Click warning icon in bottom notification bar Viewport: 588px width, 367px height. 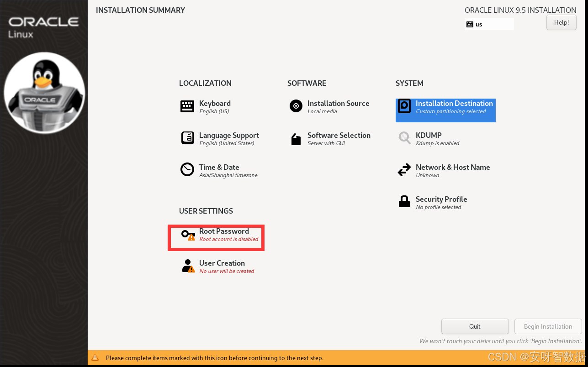tap(95, 358)
